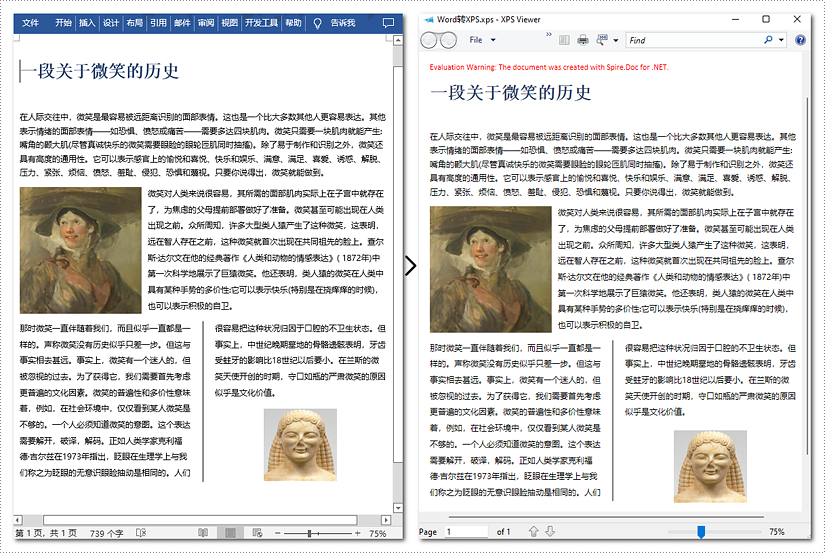This screenshot has width=825, height=553.
Task: Click the XPS Viewer zoom view icon
Action: [x=602, y=40]
